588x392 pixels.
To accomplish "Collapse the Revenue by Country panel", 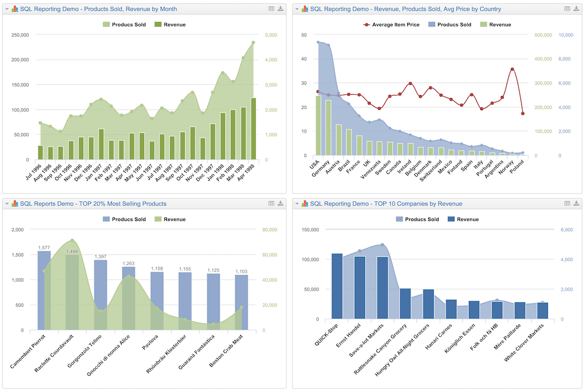I will coord(297,9).
